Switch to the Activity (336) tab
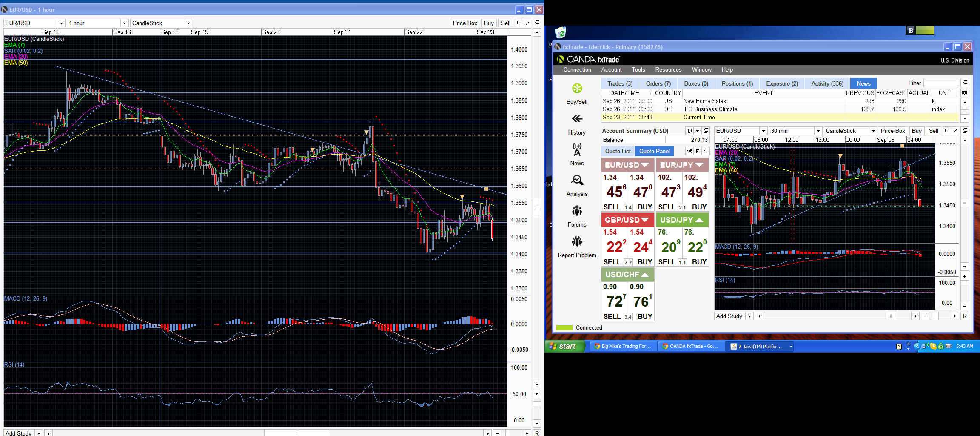 827,83
